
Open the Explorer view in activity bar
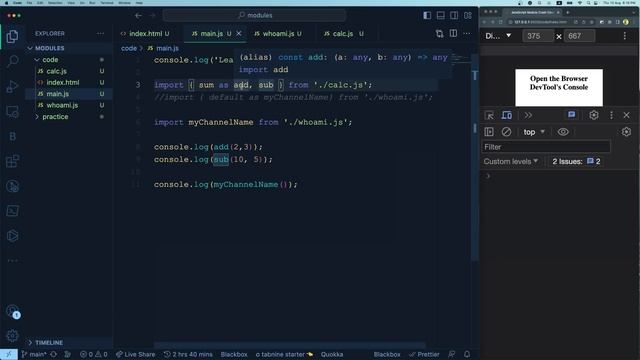pos(12,37)
